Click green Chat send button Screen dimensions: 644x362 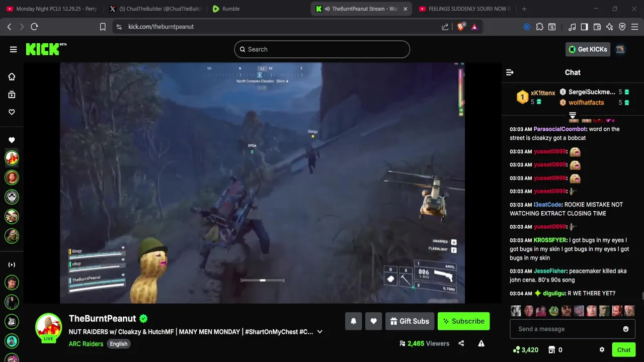pyautogui.click(x=624, y=350)
